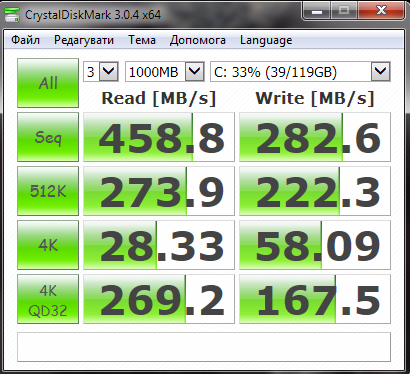Open the Файл menu
Image resolution: width=410 pixels, height=374 pixels.
pos(25,40)
